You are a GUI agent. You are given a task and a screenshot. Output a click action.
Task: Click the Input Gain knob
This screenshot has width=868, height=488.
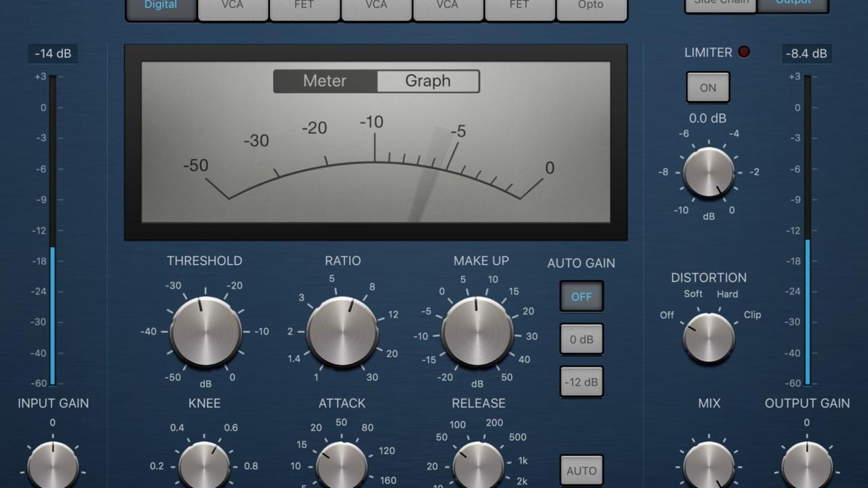[53, 466]
